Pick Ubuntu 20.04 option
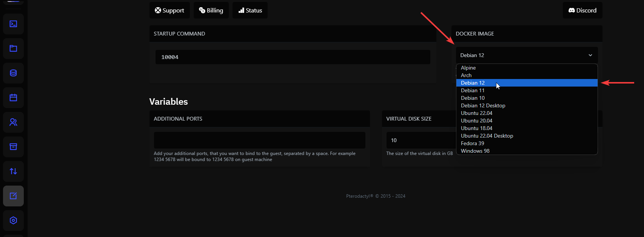Viewport: 644px width, 237px height. point(527,121)
